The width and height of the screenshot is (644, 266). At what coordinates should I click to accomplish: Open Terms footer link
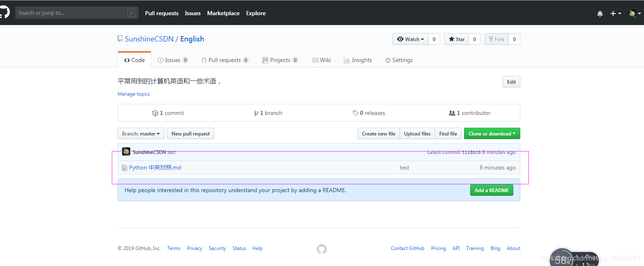click(174, 248)
